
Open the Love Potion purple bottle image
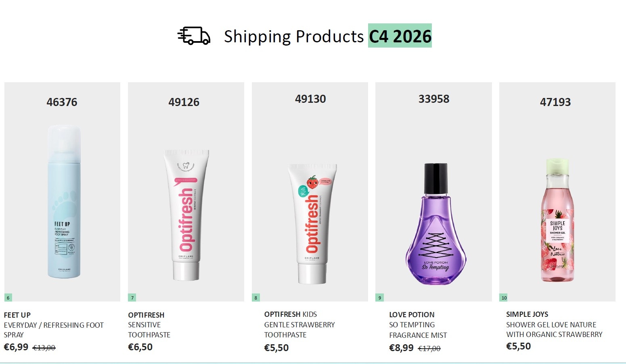click(x=435, y=224)
